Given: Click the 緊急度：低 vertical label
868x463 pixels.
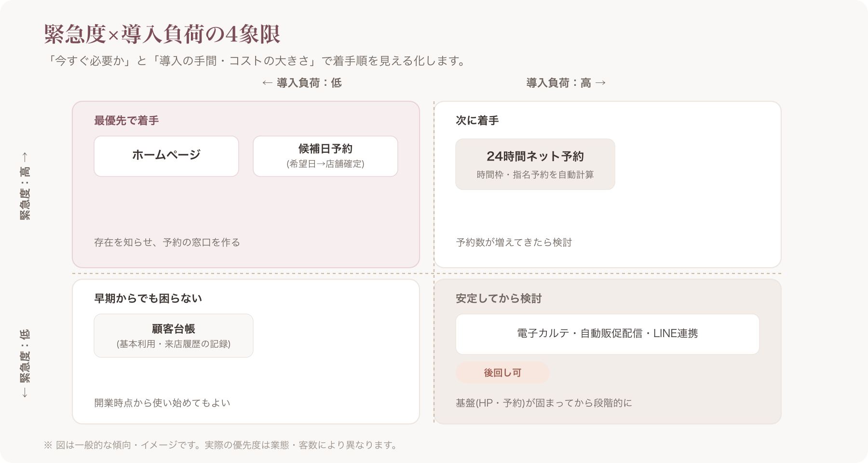Looking at the screenshot, I should tap(25, 364).
